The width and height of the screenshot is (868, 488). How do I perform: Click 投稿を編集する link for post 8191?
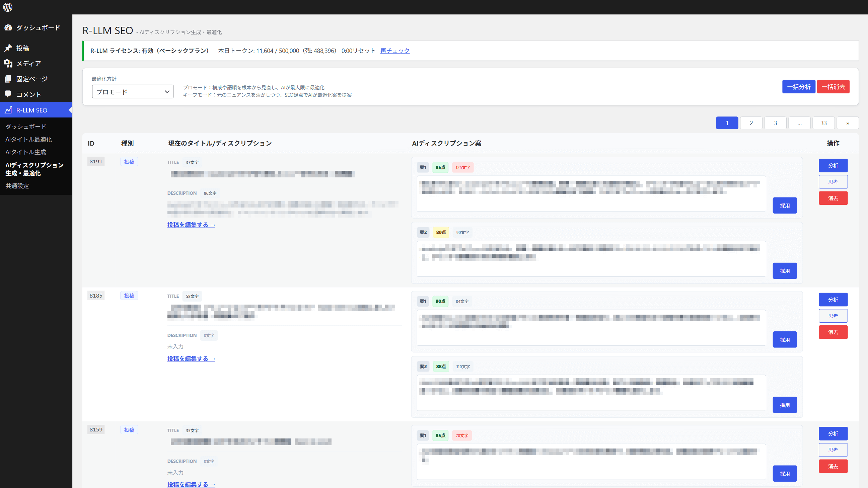click(x=191, y=225)
